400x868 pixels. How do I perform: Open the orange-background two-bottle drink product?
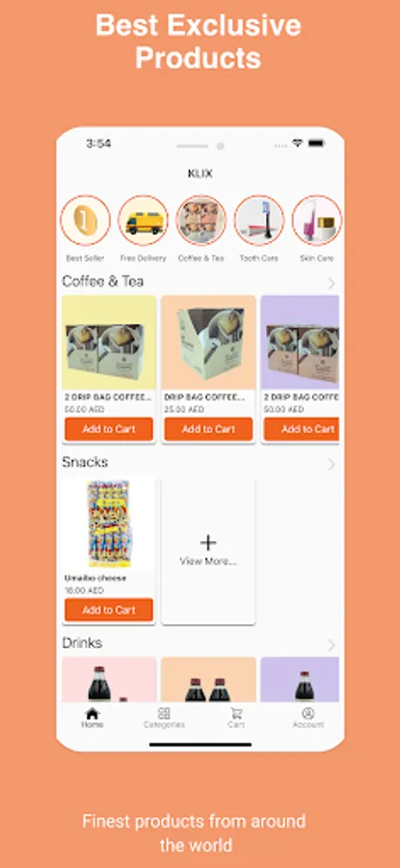[208, 680]
